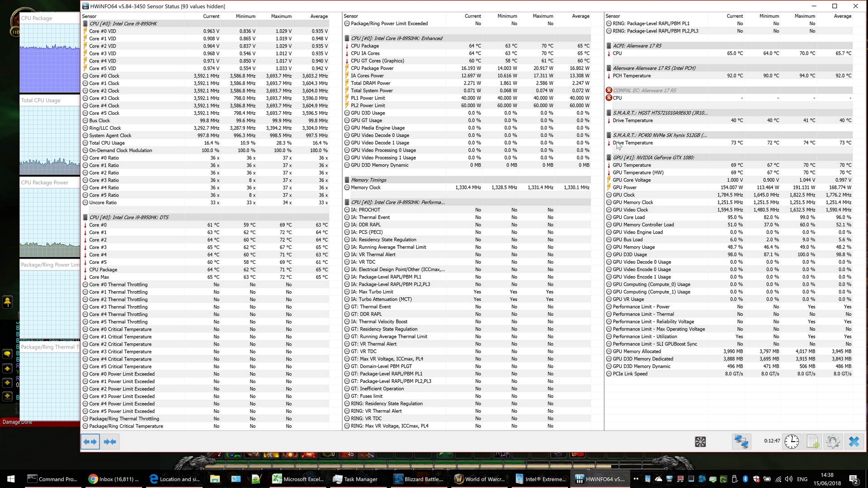Switch to World of Warcraft taskbar item
This screenshot has height=488, width=868.
pyautogui.click(x=480, y=479)
